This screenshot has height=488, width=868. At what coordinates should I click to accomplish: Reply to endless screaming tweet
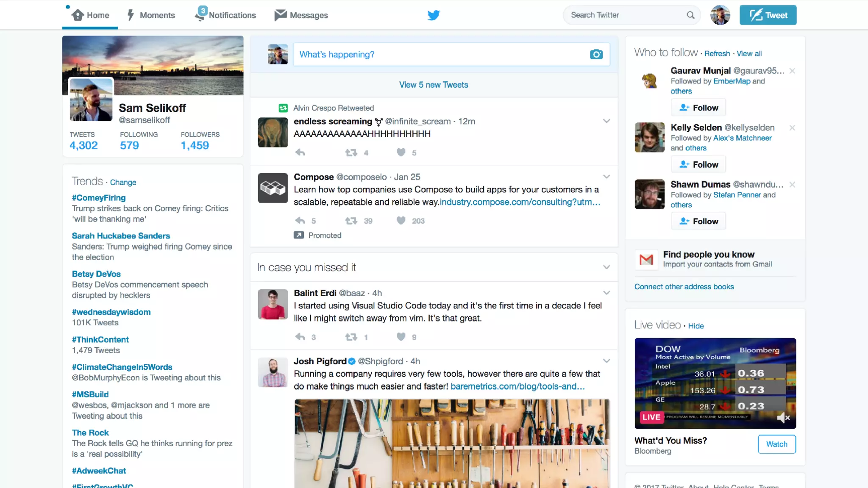[300, 152]
